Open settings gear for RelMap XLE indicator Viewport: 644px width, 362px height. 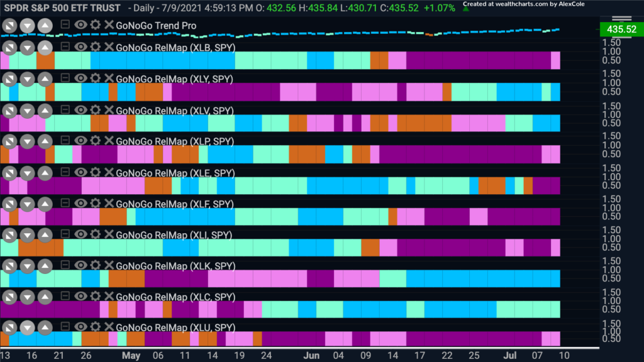pyautogui.click(x=95, y=172)
